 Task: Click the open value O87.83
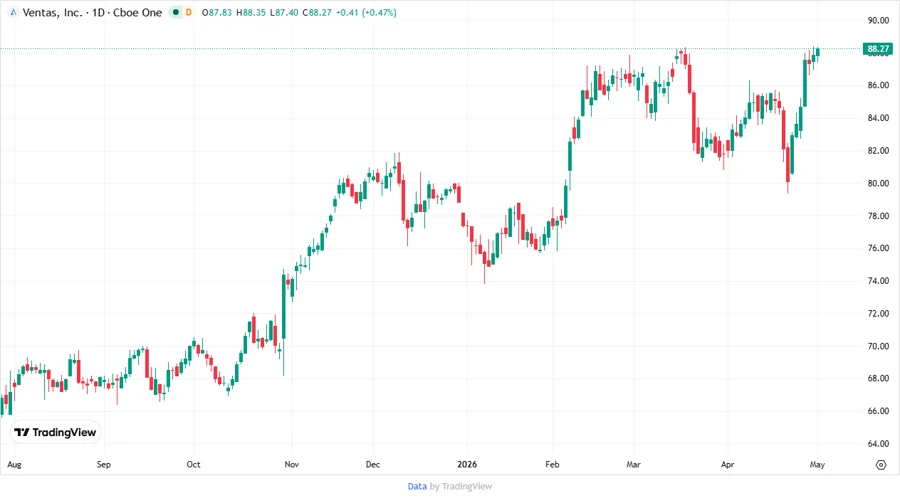(217, 13)
